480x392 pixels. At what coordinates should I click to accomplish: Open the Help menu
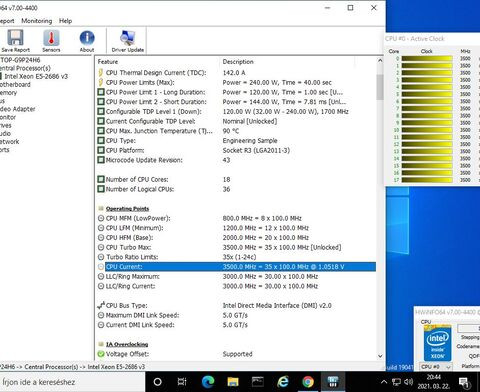click(65, 21)
